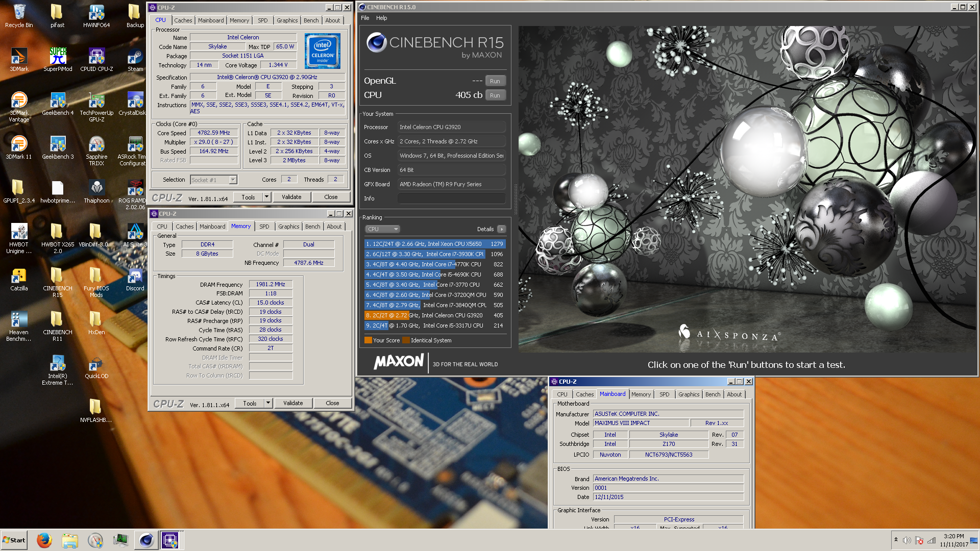Open Sapphire TRIXX desktop shortcut
Image resolution: width=980 pixels, height=551 pixels.
tap(96, 151)
